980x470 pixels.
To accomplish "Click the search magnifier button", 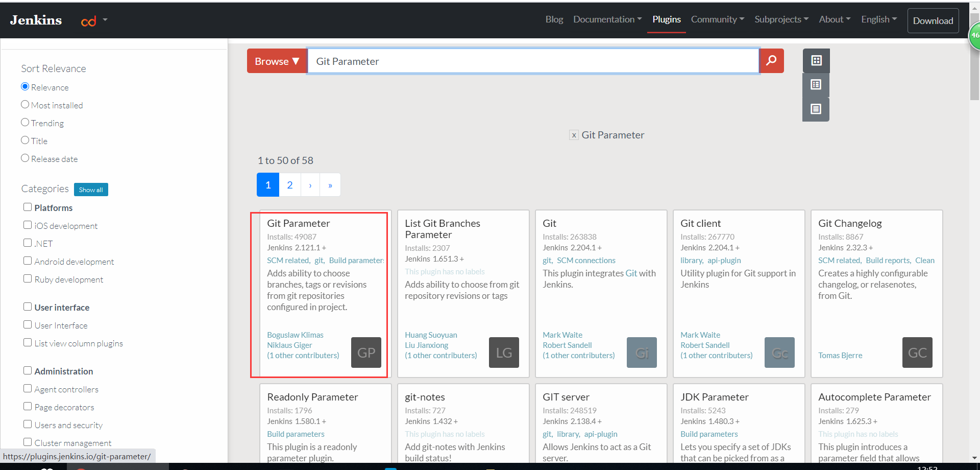I will (771, 61).
